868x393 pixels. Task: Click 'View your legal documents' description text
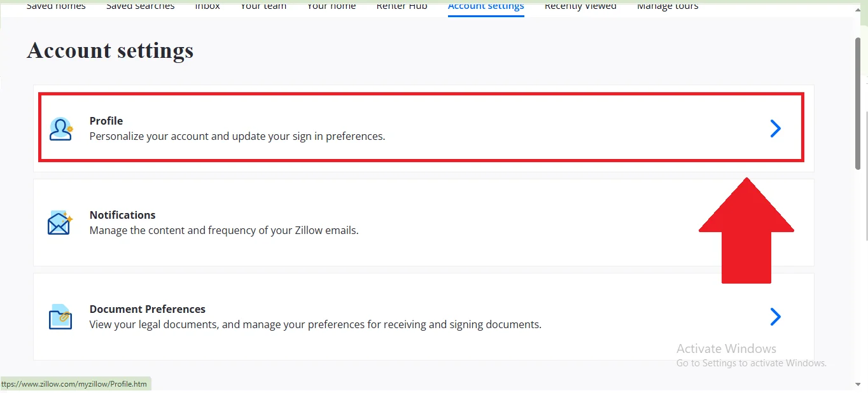pyautogui.click(x=316, y=324)
